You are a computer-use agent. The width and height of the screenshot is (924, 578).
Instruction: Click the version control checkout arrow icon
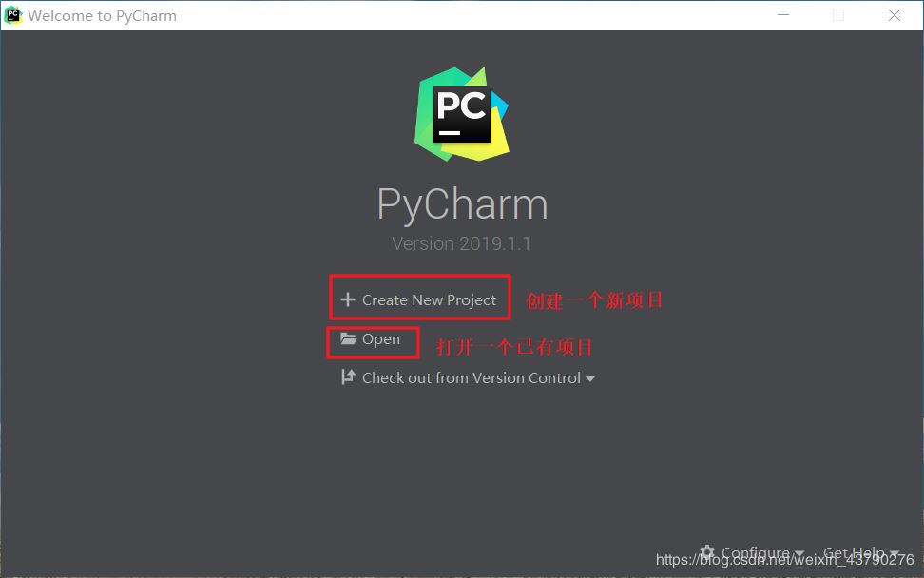(348, 377)
